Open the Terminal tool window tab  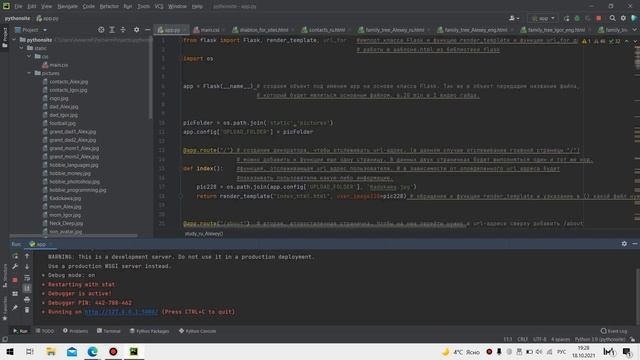pyautogui.click(x=109, y=331)
